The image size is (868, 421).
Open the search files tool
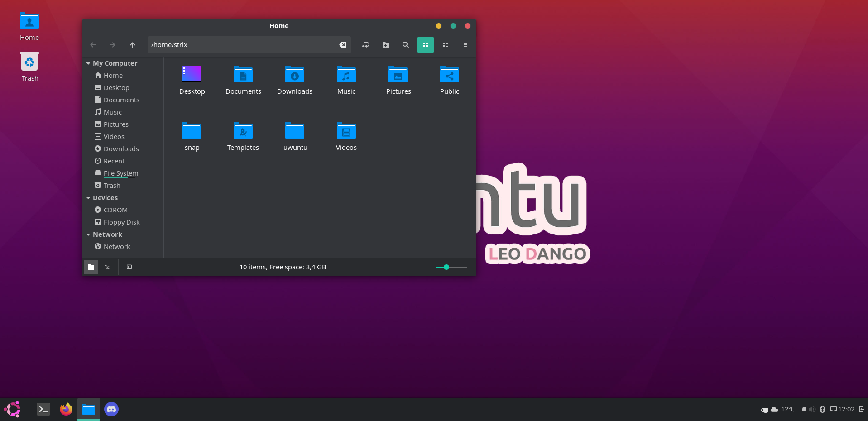coord(405,45)
